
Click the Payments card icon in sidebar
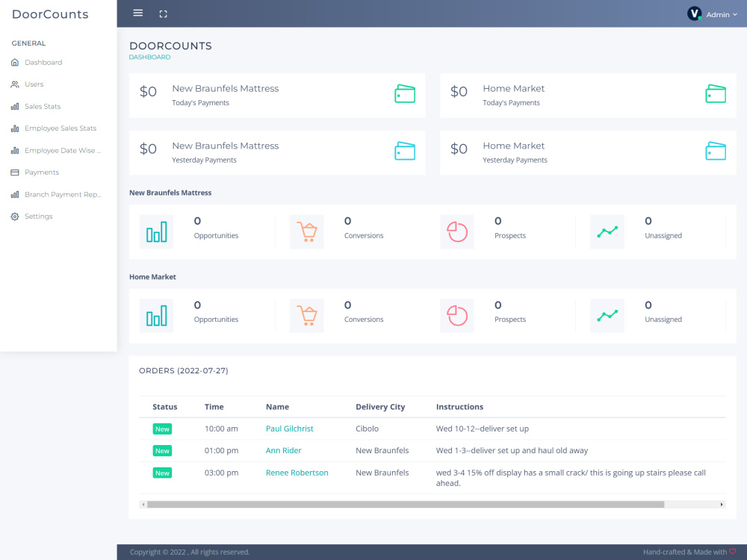tap(15, 172)
